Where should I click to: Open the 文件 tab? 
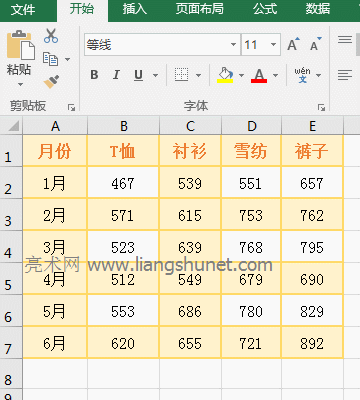coord(23,9)
